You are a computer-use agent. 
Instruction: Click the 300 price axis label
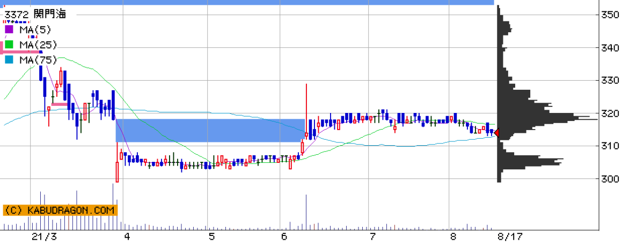click(x=611, y=179)
